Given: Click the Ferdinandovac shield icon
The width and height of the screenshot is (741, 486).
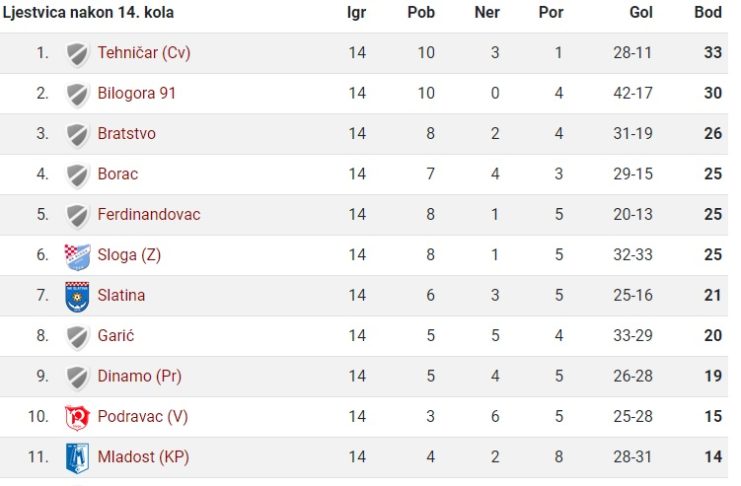Looking at the screenshot, I should point(78,216).
